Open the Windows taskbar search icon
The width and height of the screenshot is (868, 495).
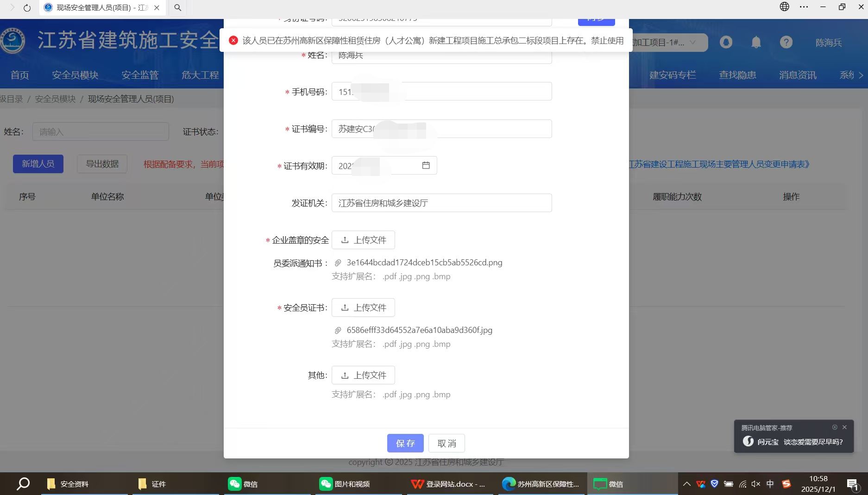point(23,484)
